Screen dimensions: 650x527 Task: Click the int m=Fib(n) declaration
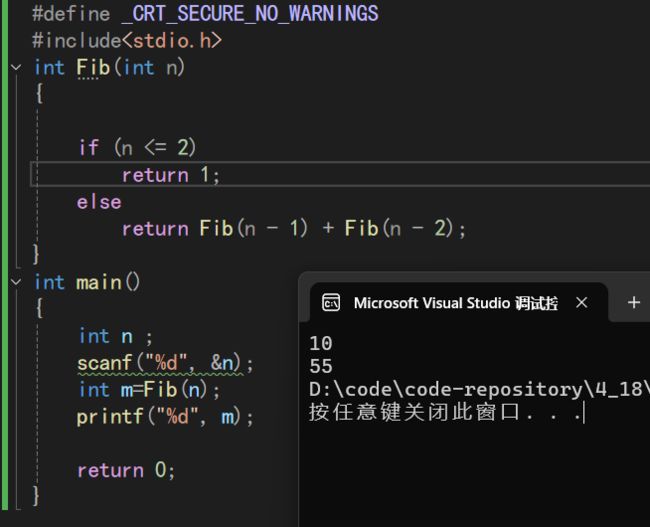pyautogui.click(x=150, y=390)
